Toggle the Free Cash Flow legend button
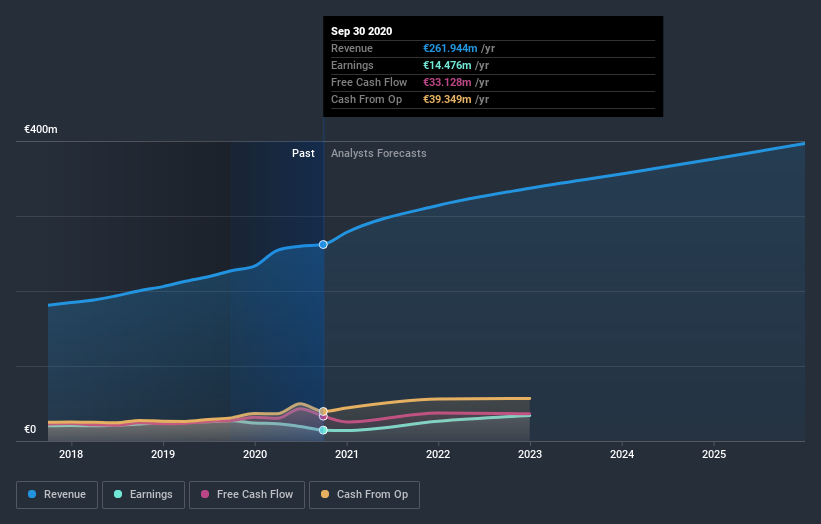The image size is (821, 524). click(247, 495)
